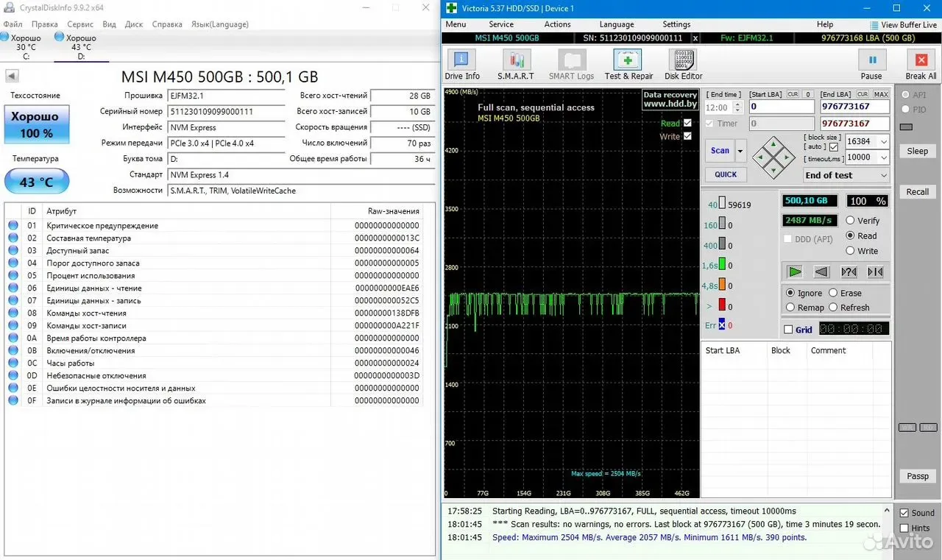This screenshot has height=560, width=942.
Task: Select the Test & Repair tool
Action: coord(628,65)
